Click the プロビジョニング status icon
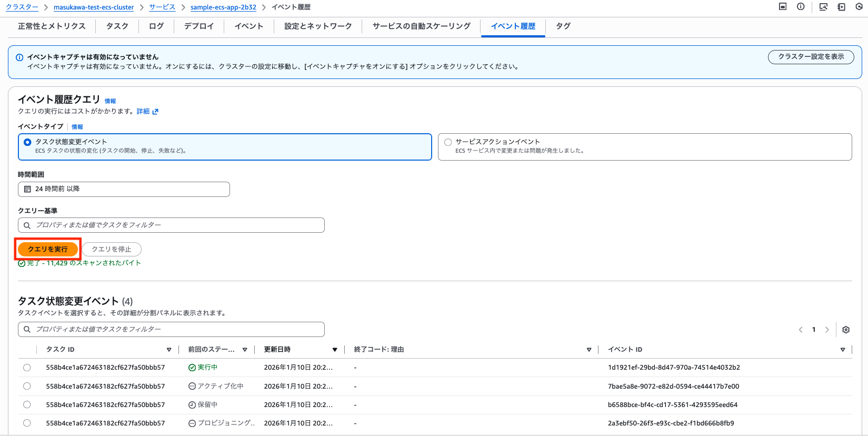Viewport: 868px width, 436px height. (x=192, y=423)
